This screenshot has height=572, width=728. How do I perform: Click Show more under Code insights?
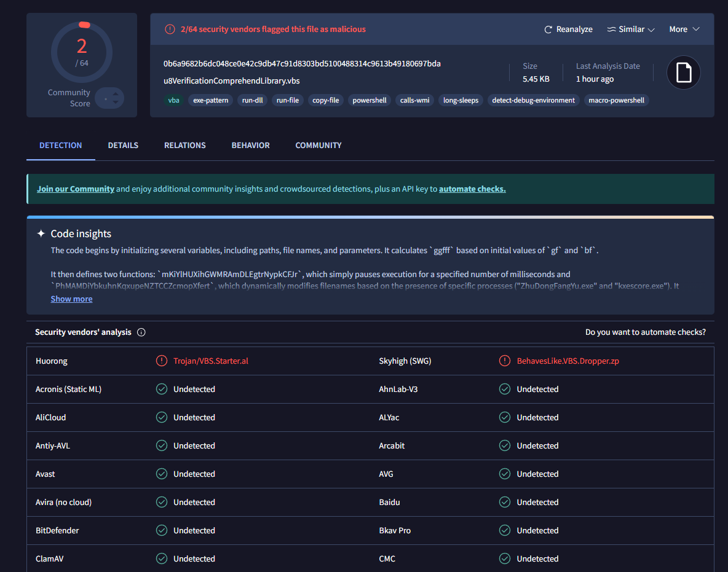click(x=71, y=299)
